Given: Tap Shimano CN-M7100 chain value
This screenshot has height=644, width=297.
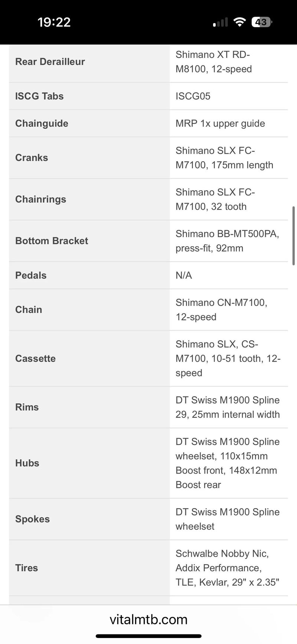Looking at the screenshot, I should tap(222, 310).
